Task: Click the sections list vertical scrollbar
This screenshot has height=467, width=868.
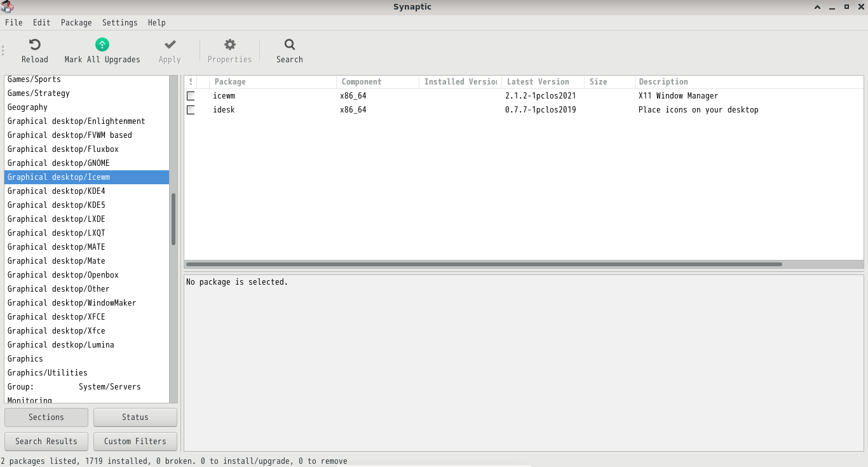Action: [x=173, y=219]
